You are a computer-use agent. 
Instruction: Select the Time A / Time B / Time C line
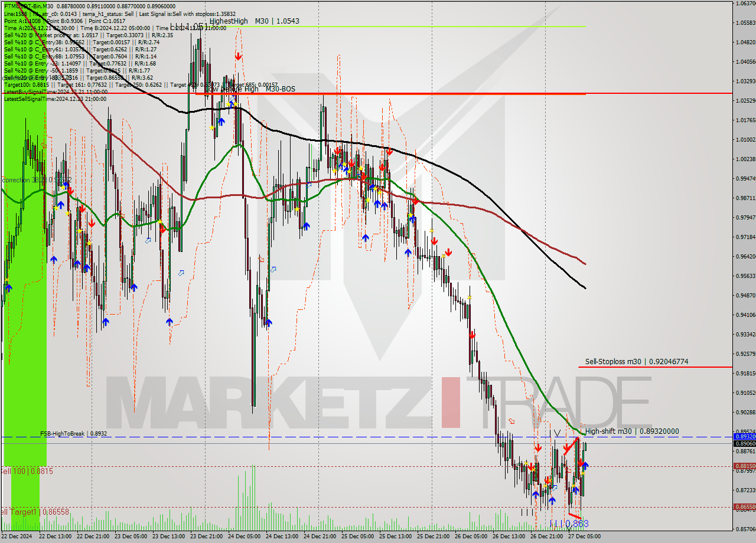coord(115,28)
